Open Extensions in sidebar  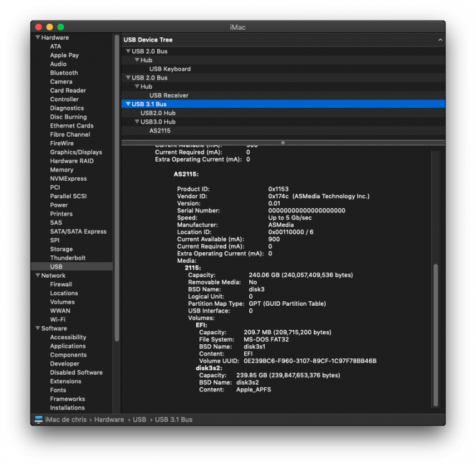tap(66, 381)
